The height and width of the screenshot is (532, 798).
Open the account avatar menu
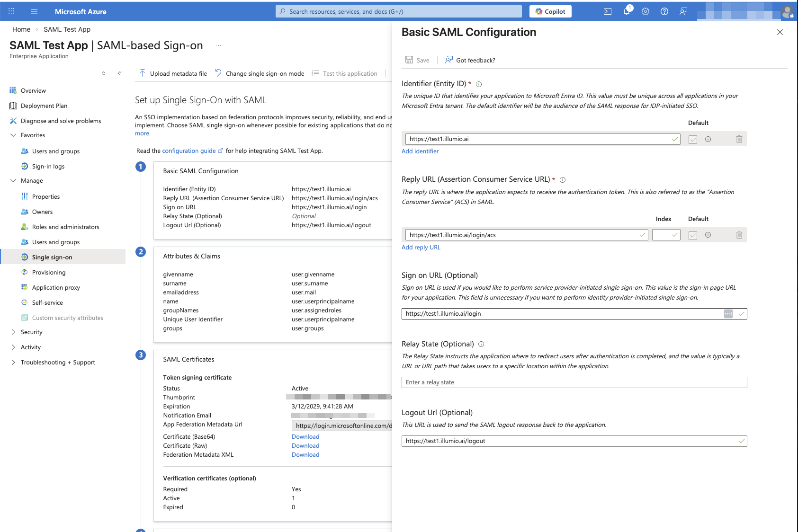click(788, 11)
